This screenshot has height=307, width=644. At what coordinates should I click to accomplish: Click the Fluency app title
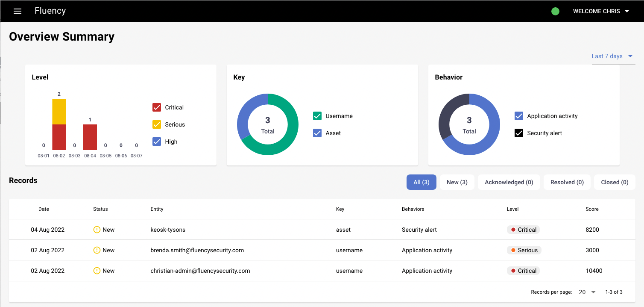point(50,11)
